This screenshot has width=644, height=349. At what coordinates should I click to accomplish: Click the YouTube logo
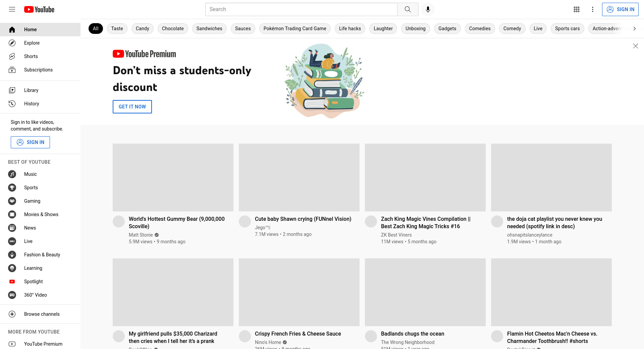39,9
